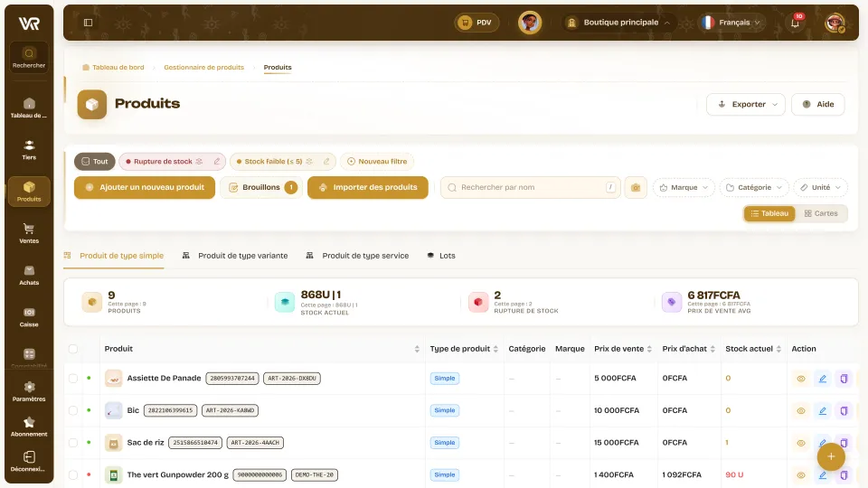Check the Sac de riz row
Image resolution: width=868 pixels, height=488 pixels.
pos(73,443)
